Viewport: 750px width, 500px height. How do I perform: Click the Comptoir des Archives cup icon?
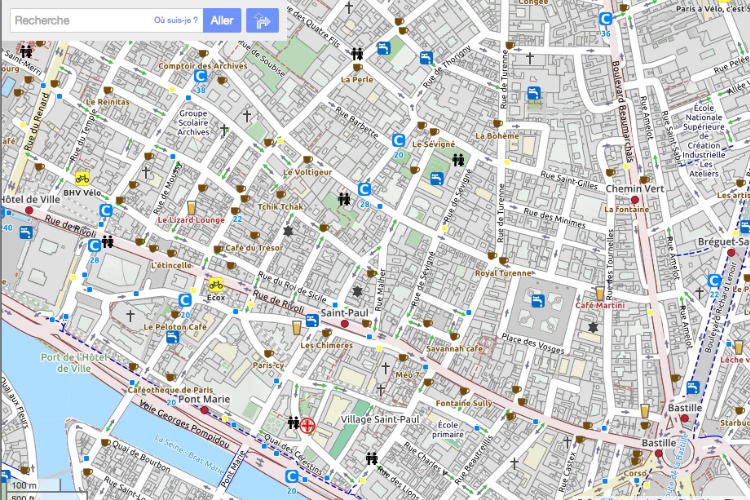pos(203,53)
